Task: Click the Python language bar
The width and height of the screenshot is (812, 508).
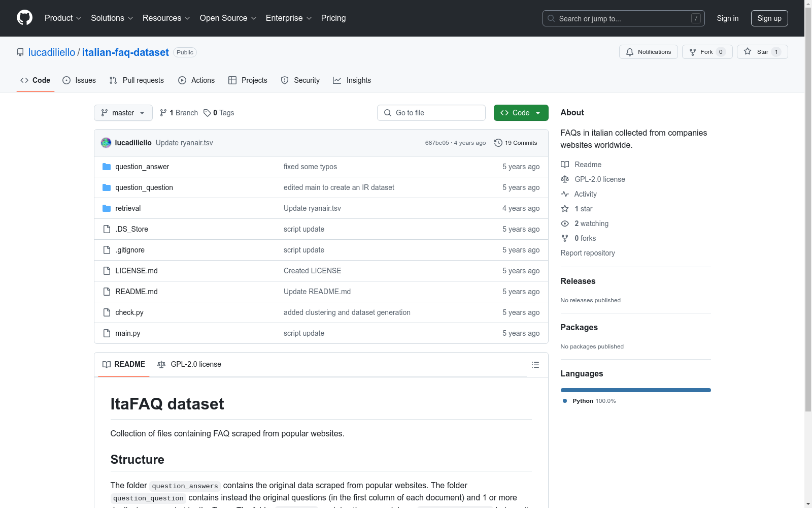Action: tap(636, 390)
